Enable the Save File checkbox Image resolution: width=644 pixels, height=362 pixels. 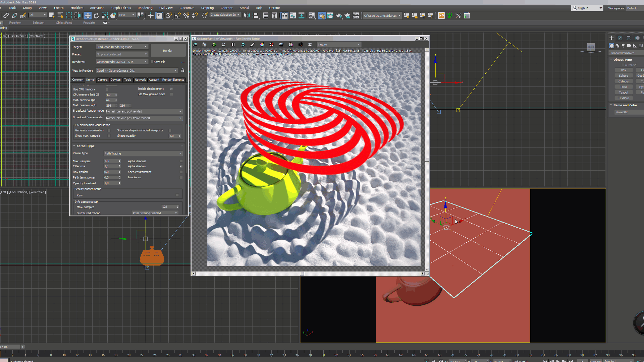(152, 62)
